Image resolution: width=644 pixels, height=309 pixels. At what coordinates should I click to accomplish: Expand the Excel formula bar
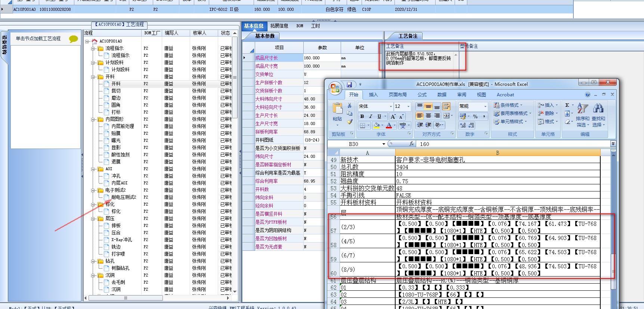click(x=613, y=144)
